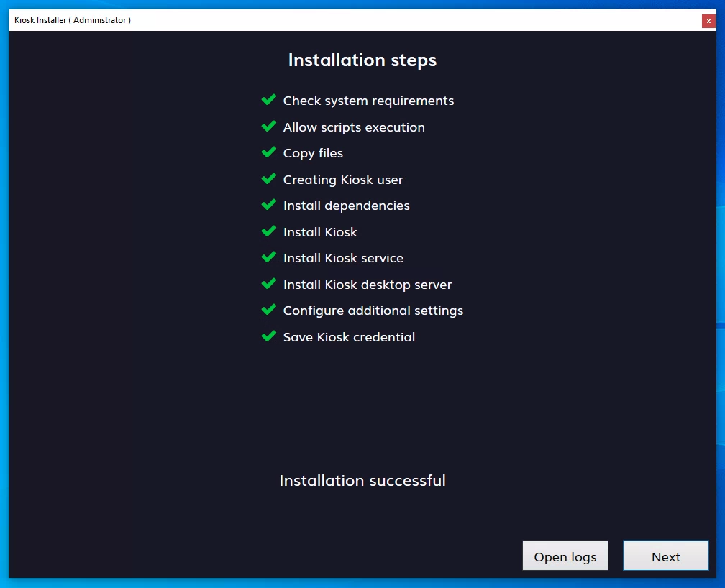Viewport: 725px width, 588px height.
Task: Click the Installation successful status message
Action: coord(362,480)
